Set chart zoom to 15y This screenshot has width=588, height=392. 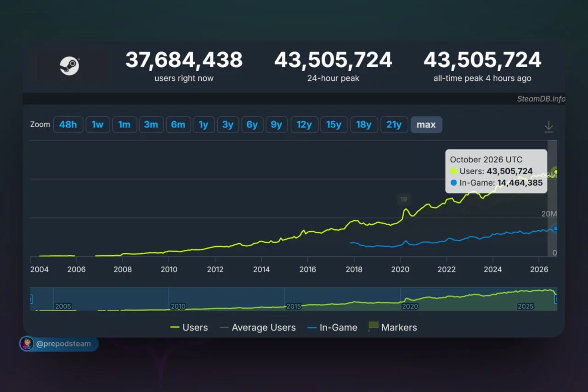click(334, 125)
